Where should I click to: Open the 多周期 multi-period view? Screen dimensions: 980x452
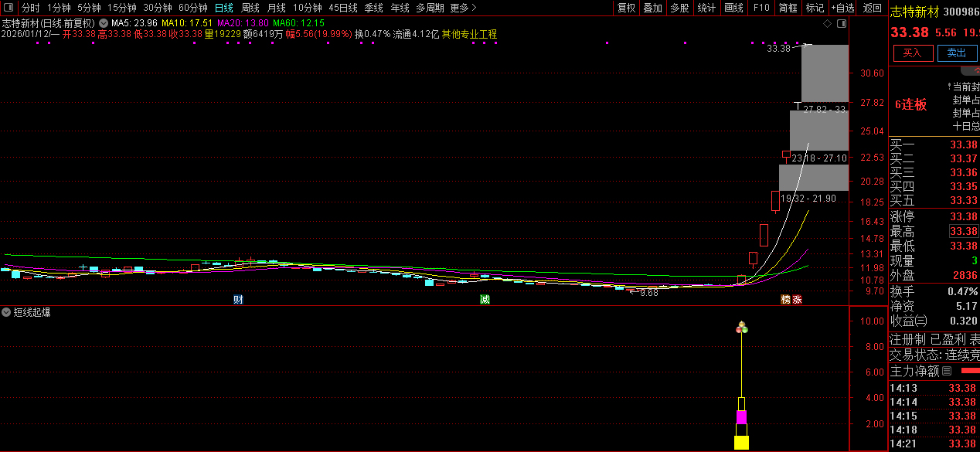(430, 8)
